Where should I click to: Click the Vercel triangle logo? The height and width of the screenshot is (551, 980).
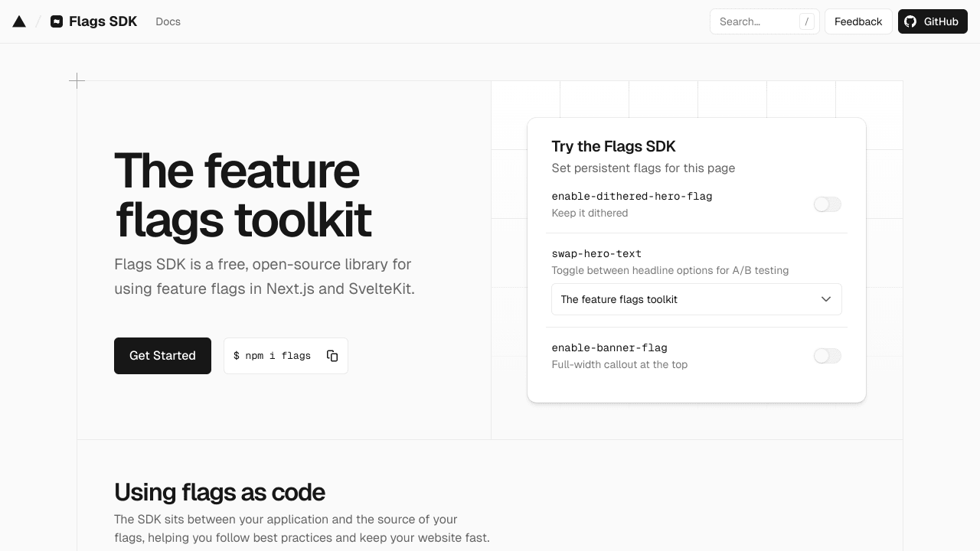[x=19, y=21]
